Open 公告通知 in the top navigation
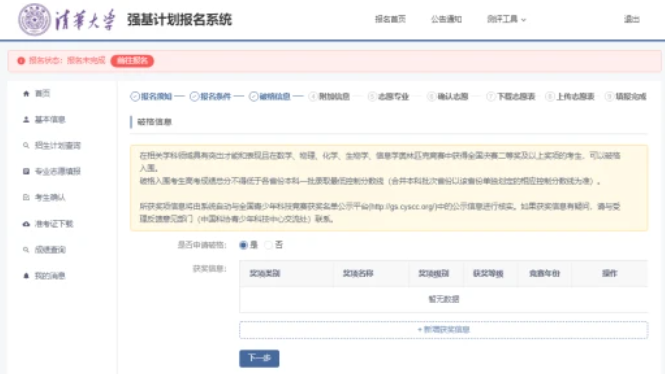The width and height of the screenshot is (665, 374). 446,19
